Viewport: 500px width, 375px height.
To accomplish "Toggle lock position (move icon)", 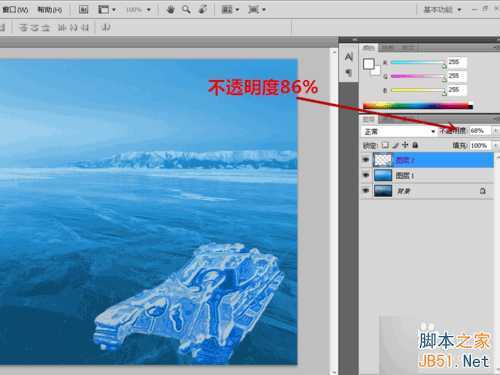I will click(405, 145).
